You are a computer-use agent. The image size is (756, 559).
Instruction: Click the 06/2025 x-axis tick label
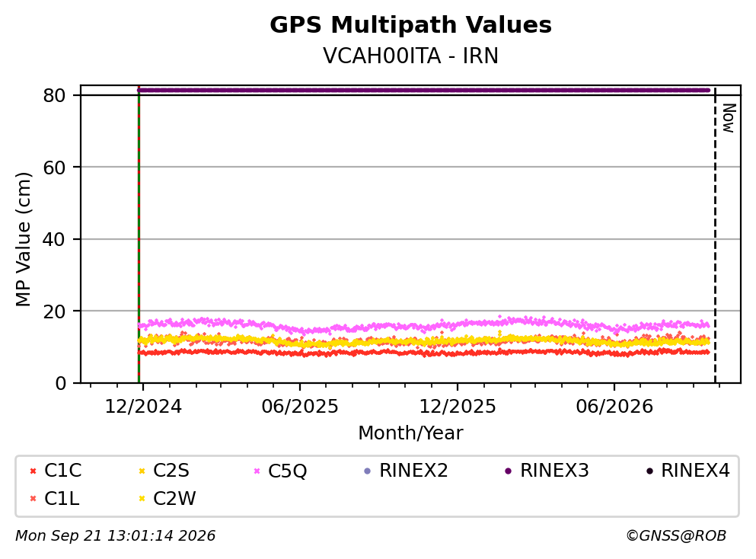click(300, 407)
